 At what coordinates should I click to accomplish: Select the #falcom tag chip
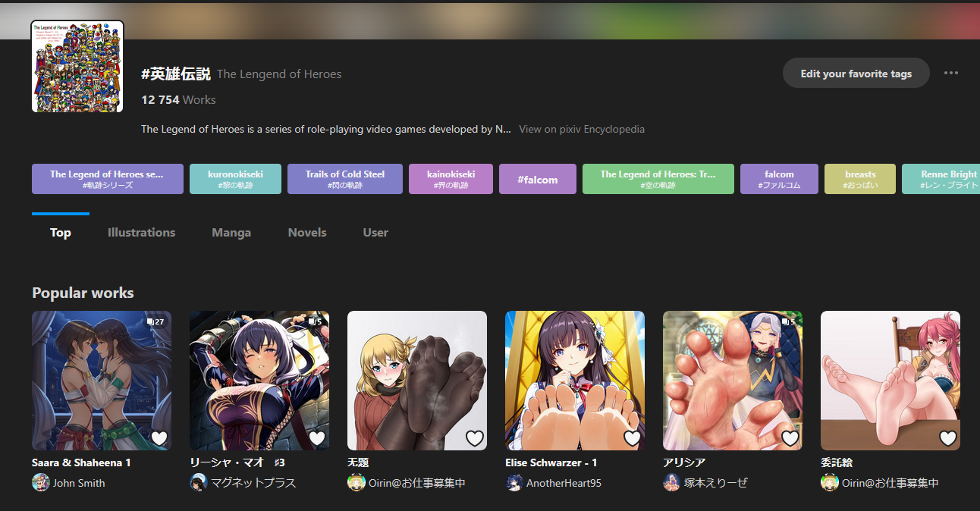[x=538, y=179]
